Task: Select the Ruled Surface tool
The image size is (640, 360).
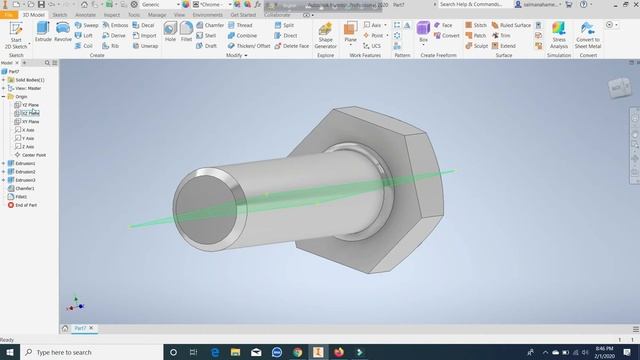Action: (x=511, y=25)
